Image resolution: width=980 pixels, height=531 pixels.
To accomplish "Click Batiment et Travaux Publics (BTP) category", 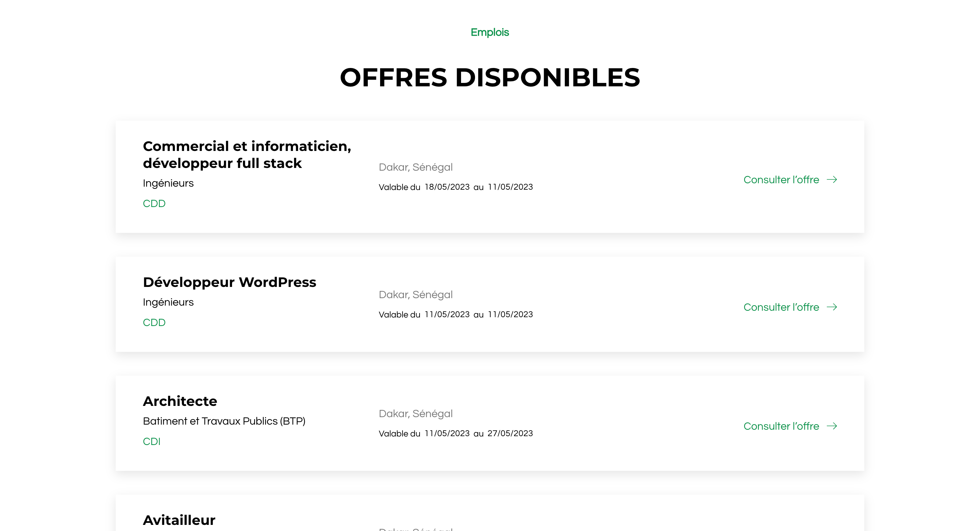I will tap(224, 421).
